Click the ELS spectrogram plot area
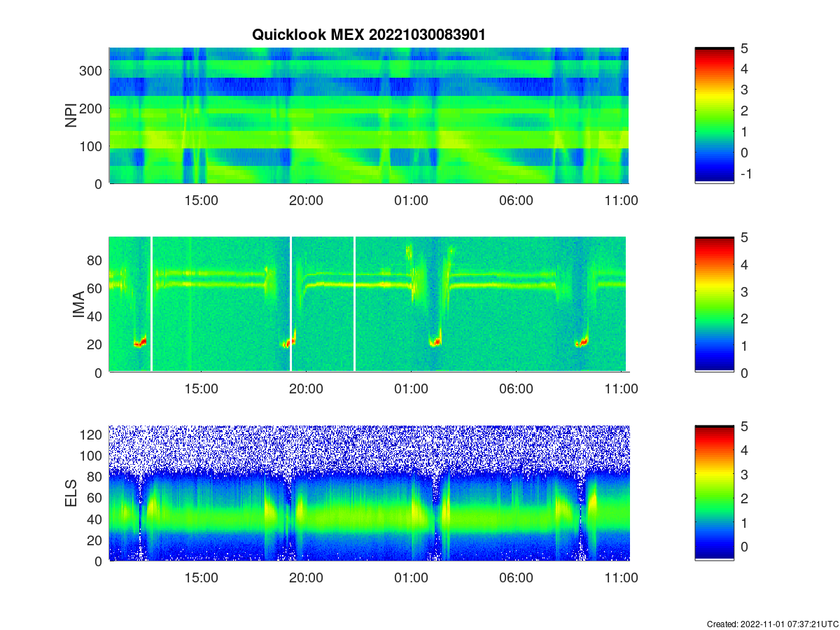Image resolution: width=840 pixels, height=630 pixels. (369, 493)
